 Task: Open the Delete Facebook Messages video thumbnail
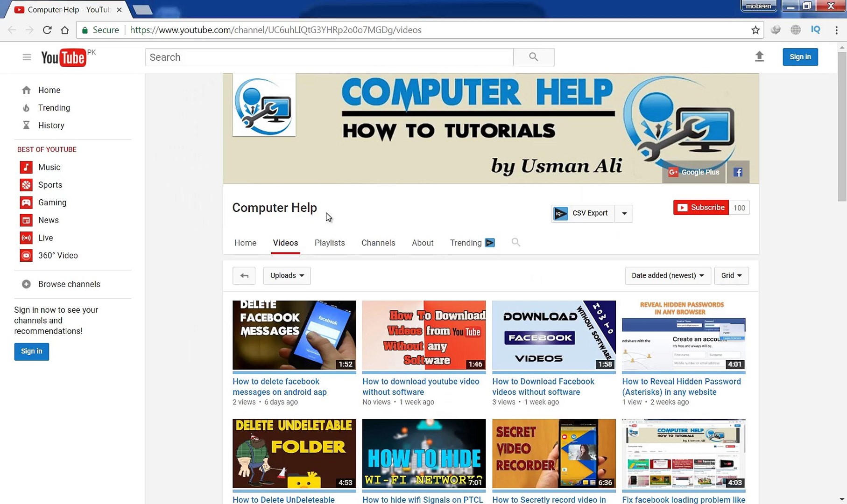tap(294, 335)
